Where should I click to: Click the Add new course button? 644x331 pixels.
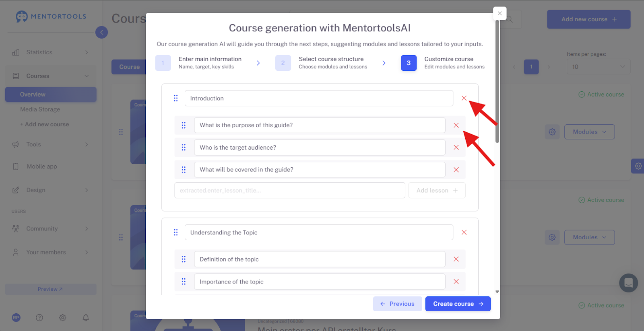588,19
